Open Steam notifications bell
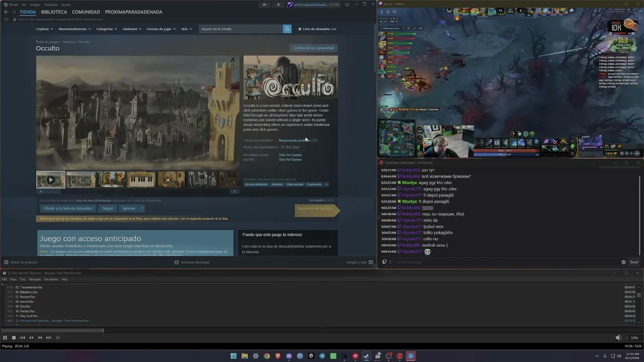 pos(278,5)
